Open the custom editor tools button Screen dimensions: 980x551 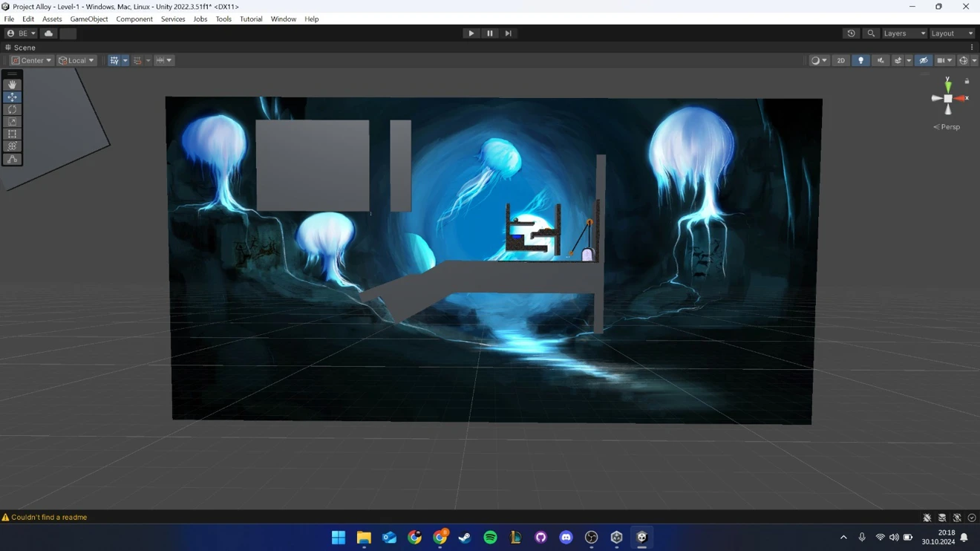point(12,160)
